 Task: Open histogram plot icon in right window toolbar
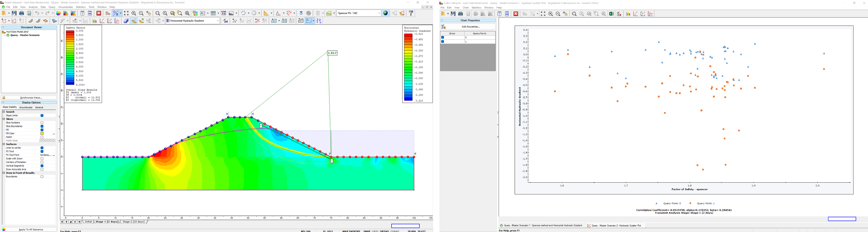click(629, 14)
